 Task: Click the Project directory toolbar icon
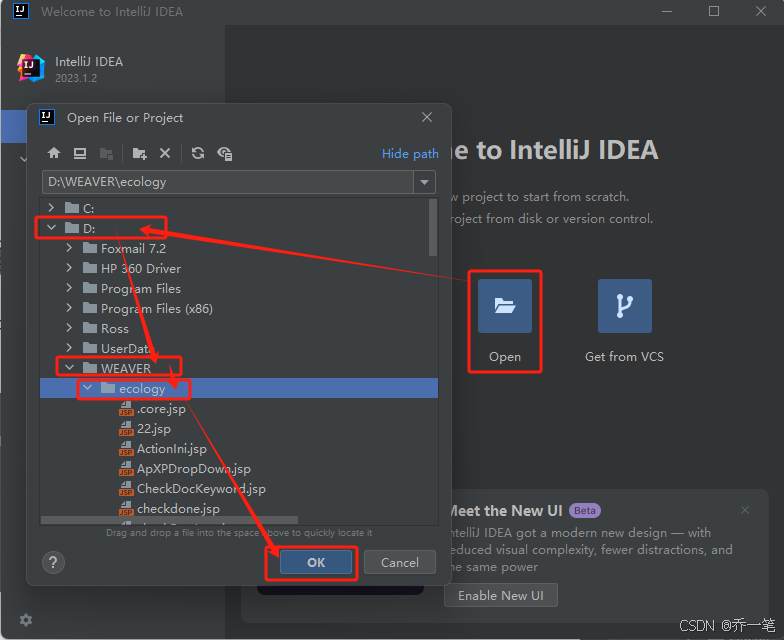pos(106,153)
